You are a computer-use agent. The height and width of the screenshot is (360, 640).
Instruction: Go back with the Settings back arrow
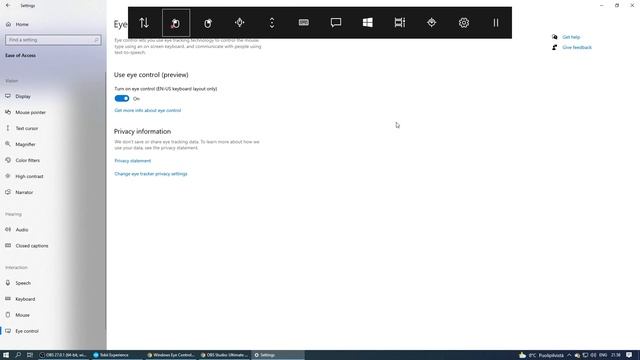[x=8, y=6]
